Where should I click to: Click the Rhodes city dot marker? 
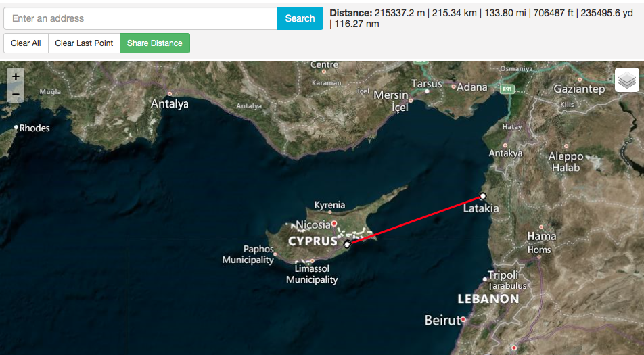pyautogui.click(x=16, y=127)
